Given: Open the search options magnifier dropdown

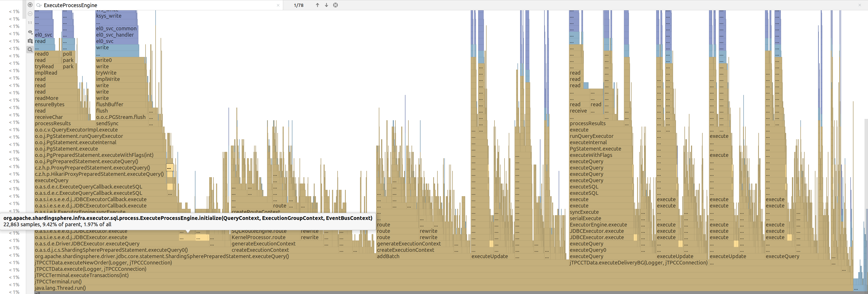Looking at the screenshot, I should coord(38,5).
